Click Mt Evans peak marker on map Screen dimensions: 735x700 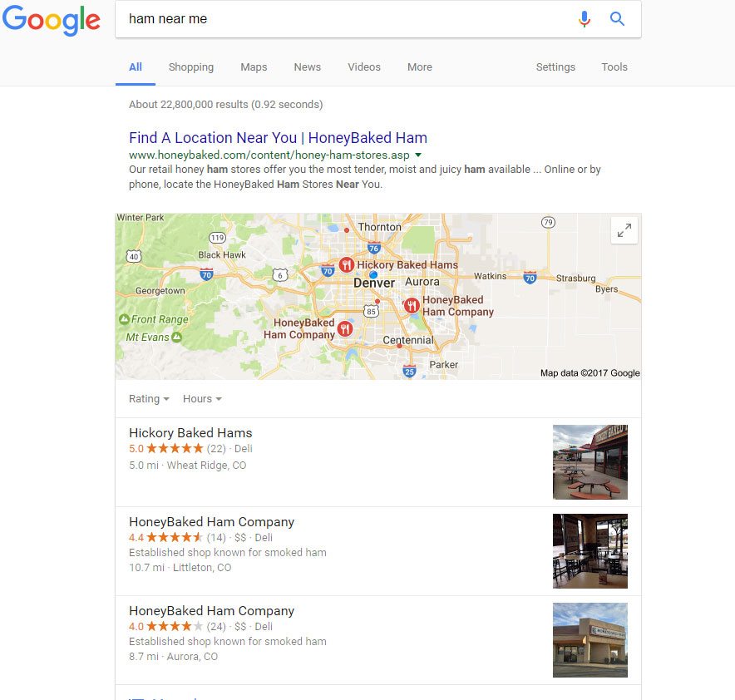tap(177, 337)
